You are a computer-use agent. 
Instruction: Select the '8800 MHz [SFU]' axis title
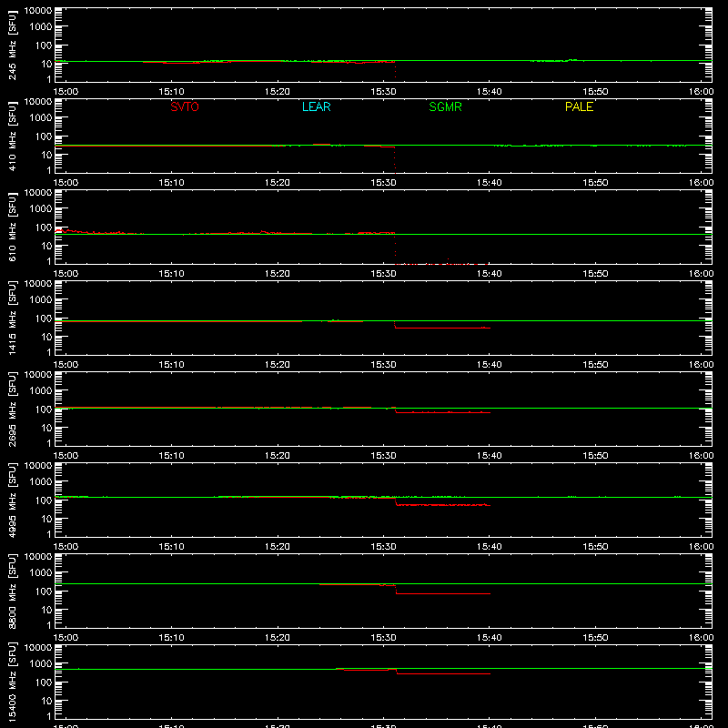tap(12, 591)
